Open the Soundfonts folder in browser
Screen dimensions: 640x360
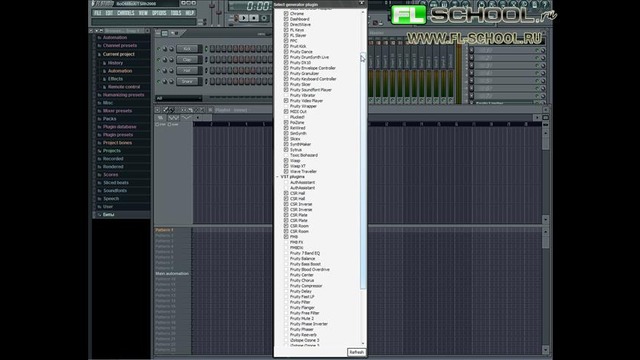115,191
